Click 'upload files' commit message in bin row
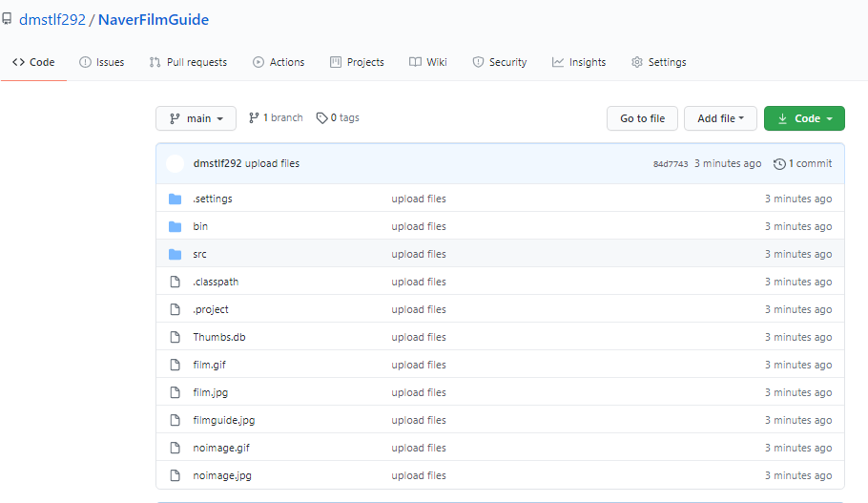Screen dimensions: 868x503 pos(419,226)
